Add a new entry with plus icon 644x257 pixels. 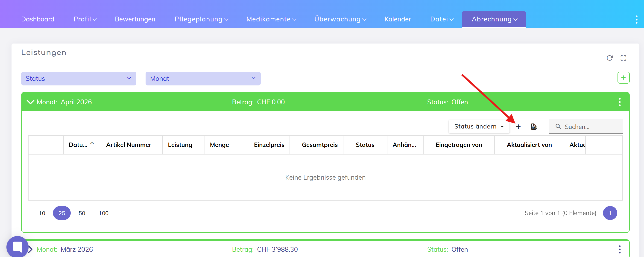518,126
